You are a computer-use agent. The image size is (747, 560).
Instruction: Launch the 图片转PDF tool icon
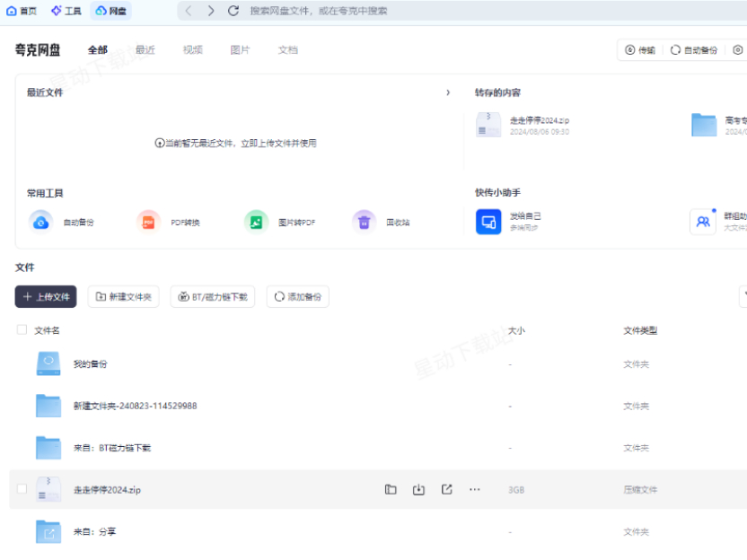point(256,222)
